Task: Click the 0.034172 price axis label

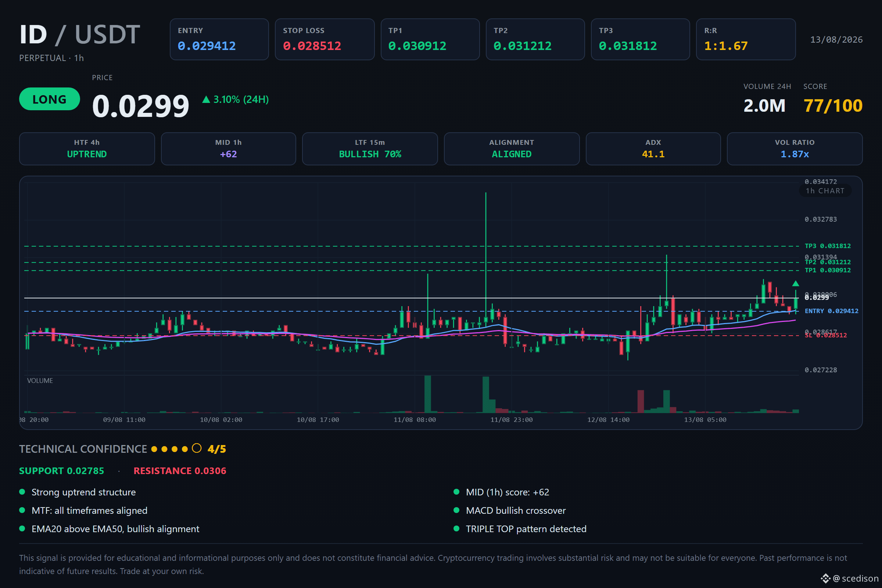Action: pos(821,182)
